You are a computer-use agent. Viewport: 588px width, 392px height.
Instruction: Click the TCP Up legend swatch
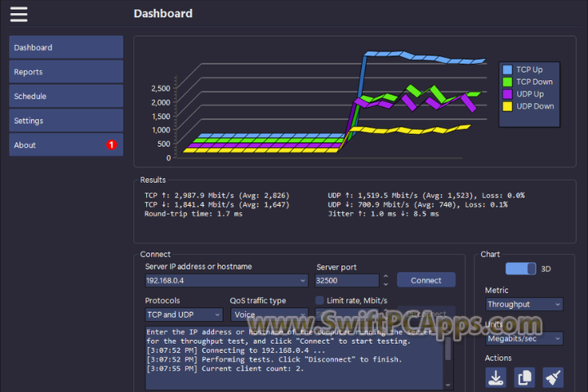click(507, 69)
